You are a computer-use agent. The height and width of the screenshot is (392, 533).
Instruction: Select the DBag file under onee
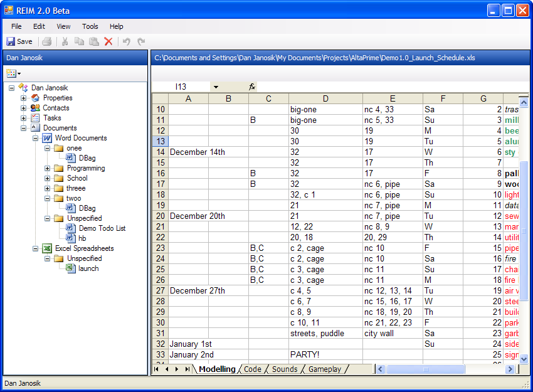pos(87,158)
